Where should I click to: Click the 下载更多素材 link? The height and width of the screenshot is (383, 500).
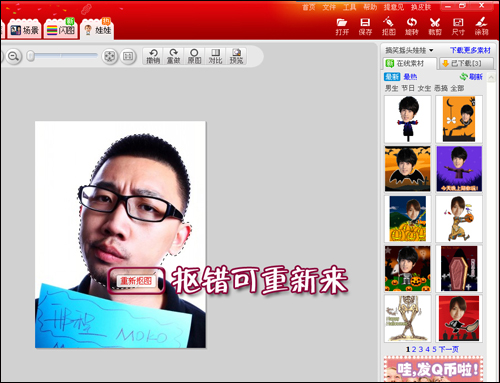pos(470,50)
